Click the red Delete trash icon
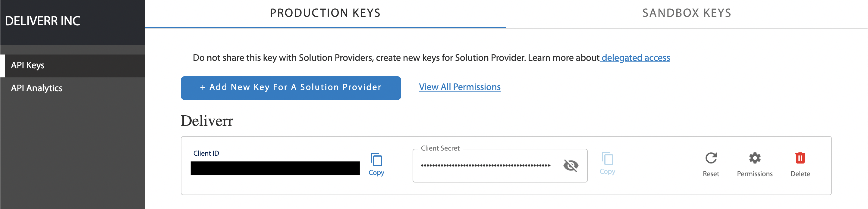The image size is (868, 209). 800,158
